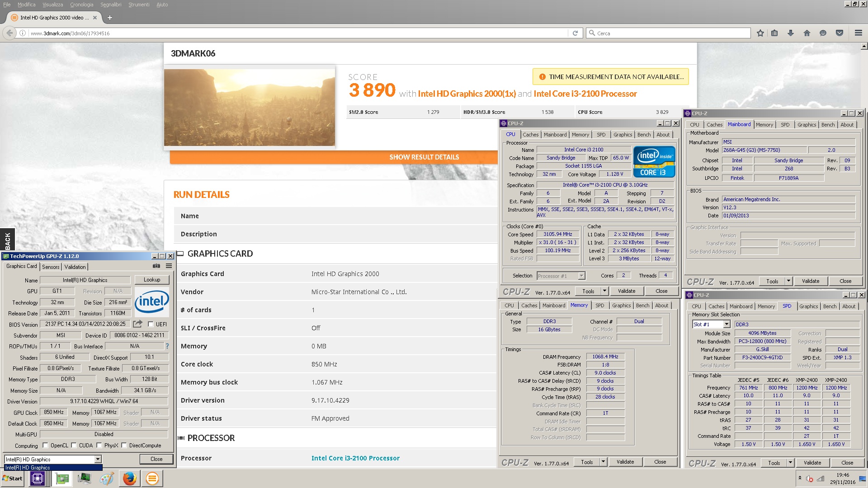Open the Strumenti menu

pyautogui.click(x=139, y=5)
